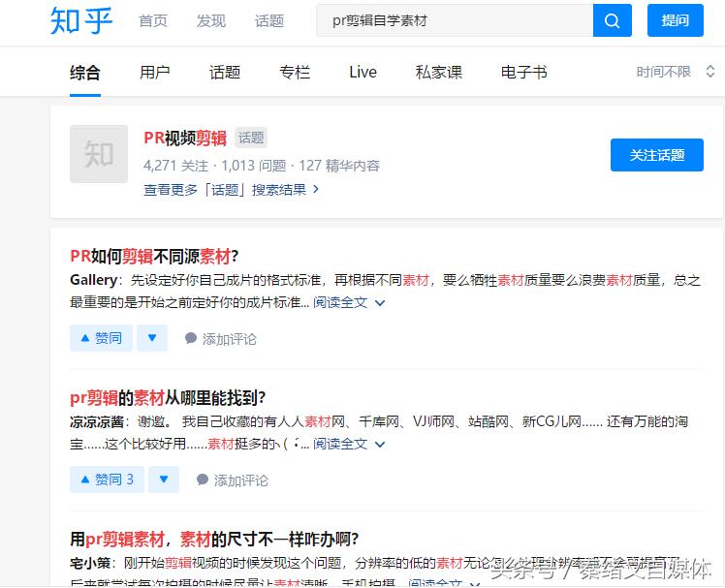Open 查看更多「话题」搜索结果 link
This screenshot has width=725, height=588.
[x=232, y=190]
